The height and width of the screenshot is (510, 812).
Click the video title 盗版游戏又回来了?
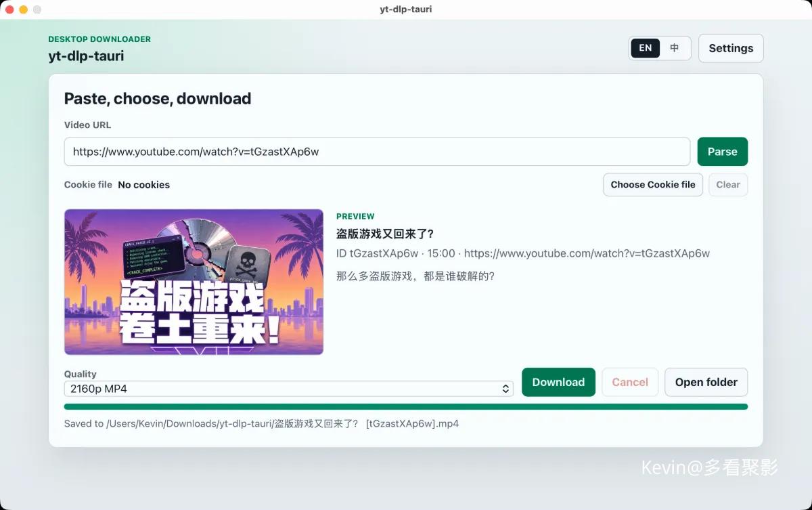pos(385,234)
